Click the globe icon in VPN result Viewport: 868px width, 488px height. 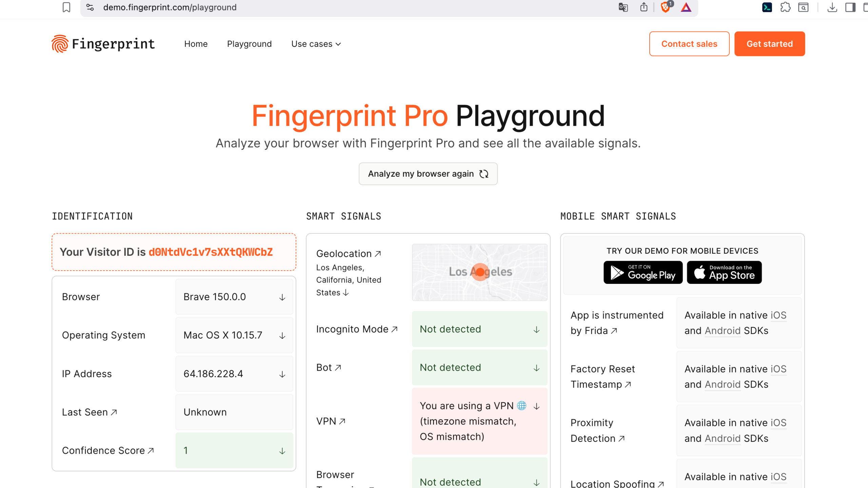(x=521, y=406)
